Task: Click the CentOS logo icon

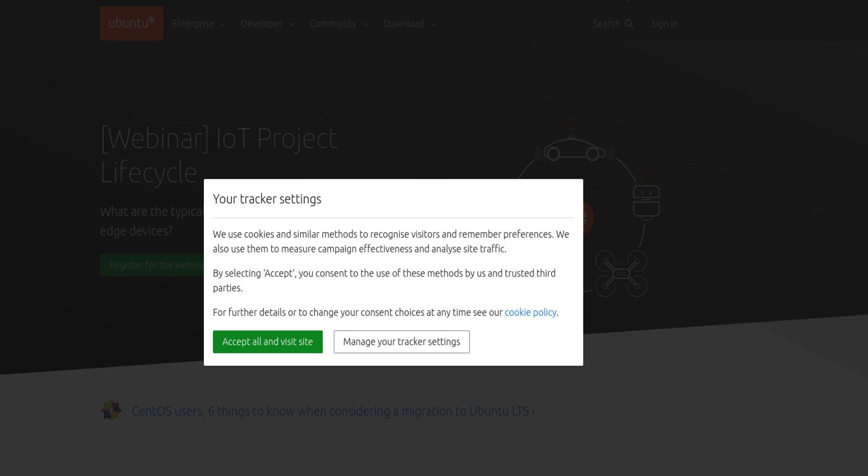Action: tap(111, 411)
